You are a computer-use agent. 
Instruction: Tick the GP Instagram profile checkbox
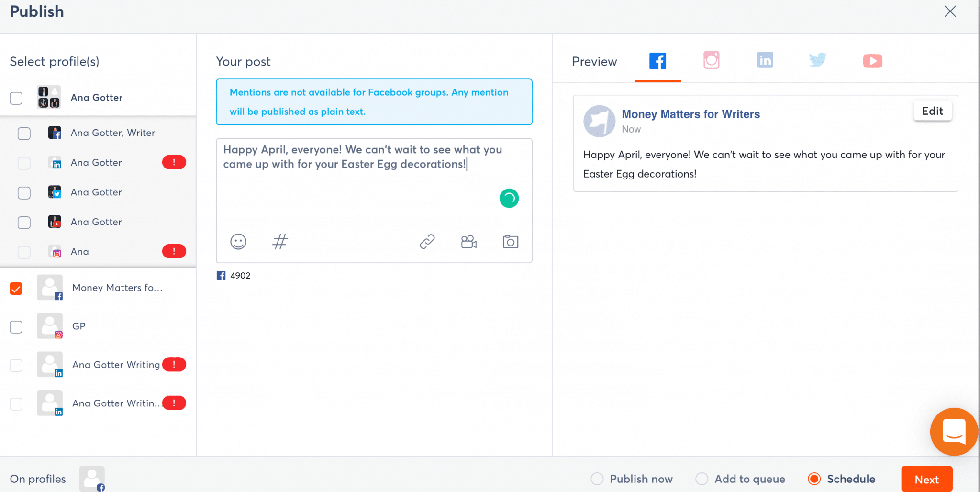point(16,327)
